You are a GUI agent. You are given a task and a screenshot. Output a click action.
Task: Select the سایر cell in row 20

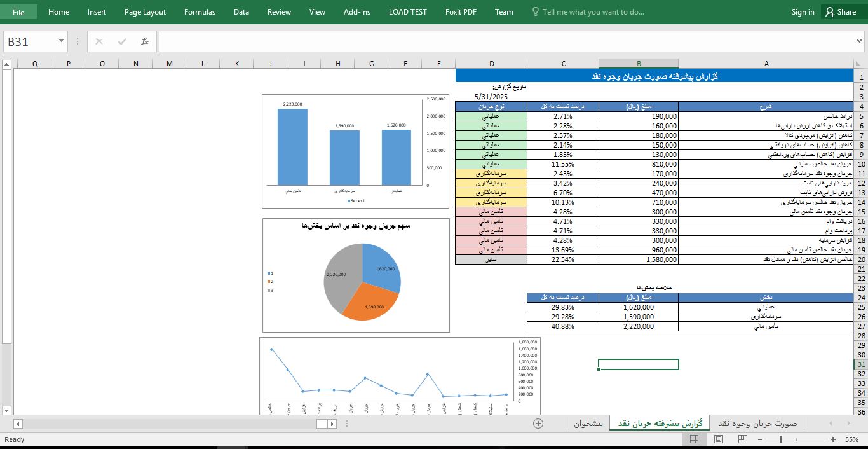pos(491,259)
